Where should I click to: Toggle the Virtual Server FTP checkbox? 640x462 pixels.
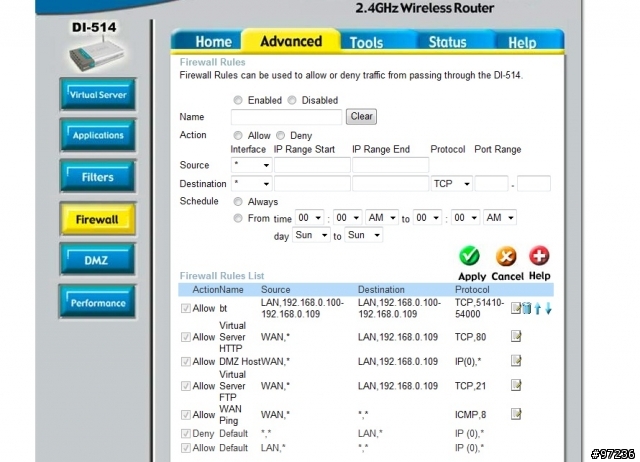click(186, 386)
